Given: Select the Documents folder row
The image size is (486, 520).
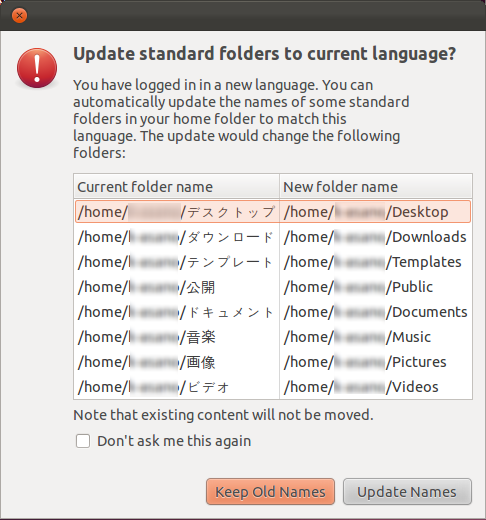Looking at the screenshot, I should (273, 312).
